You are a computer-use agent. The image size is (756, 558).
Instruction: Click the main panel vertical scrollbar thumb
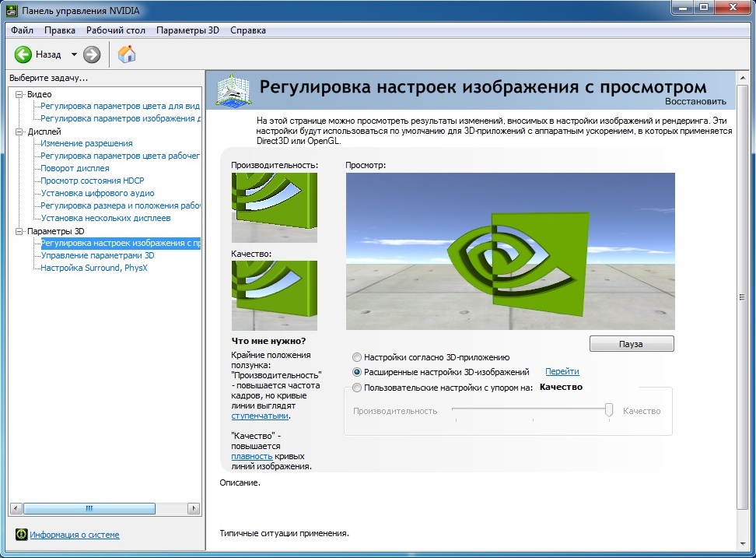point(743,297)
